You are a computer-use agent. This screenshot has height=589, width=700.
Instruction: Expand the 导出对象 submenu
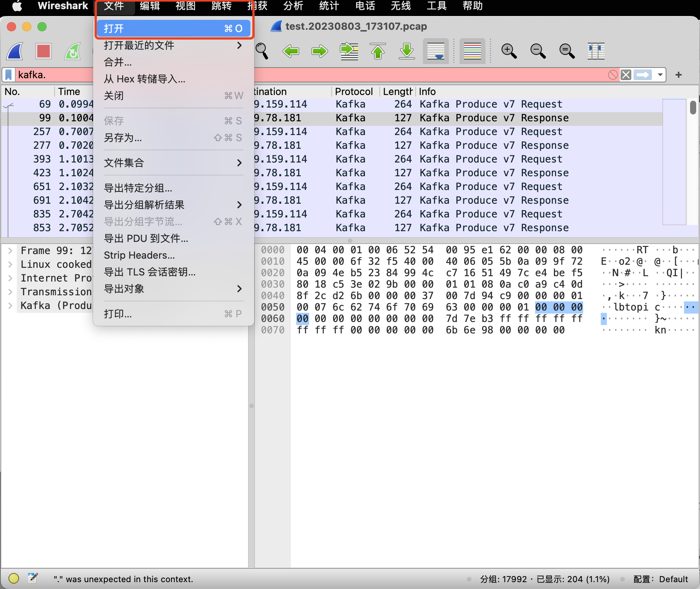174,289
